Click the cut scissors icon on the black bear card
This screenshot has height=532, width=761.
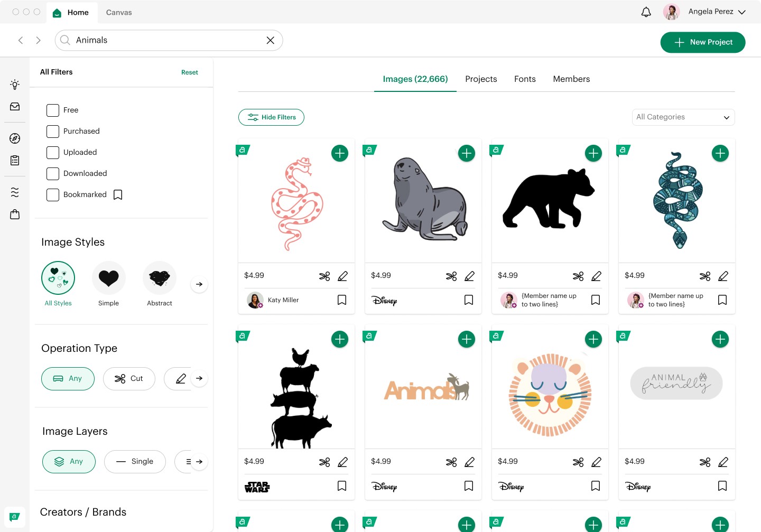pyautogui.click(x=578, y=276)
